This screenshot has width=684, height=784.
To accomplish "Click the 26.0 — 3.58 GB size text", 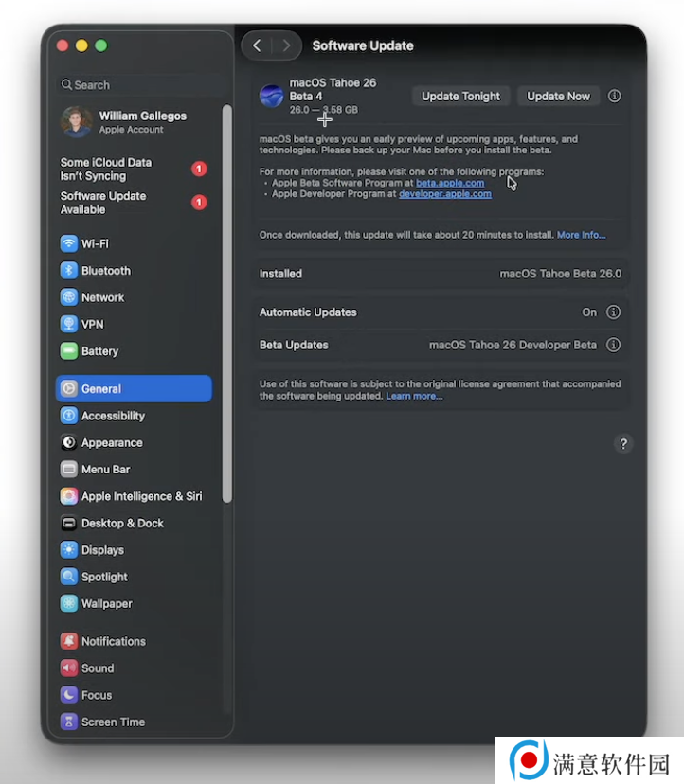I will tap(324, 110).
